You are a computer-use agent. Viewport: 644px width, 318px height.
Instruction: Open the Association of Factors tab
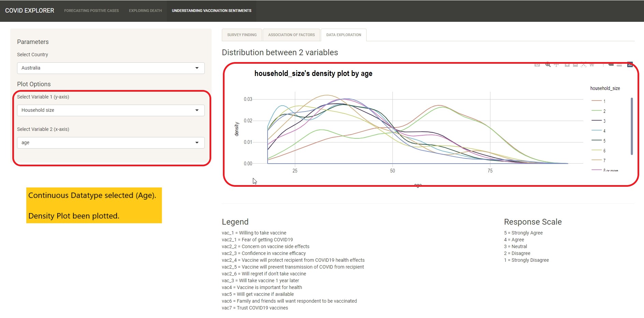point(291,35)
